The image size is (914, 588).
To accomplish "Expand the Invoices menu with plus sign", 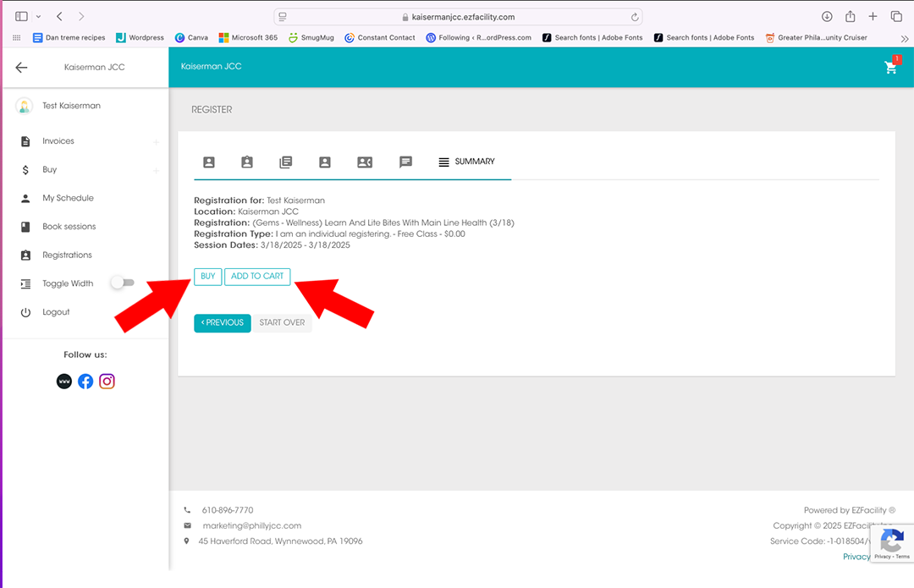I will click(156, 142).
